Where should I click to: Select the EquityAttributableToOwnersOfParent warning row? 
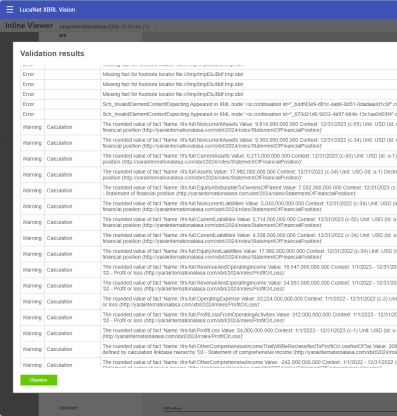(209, 191)
